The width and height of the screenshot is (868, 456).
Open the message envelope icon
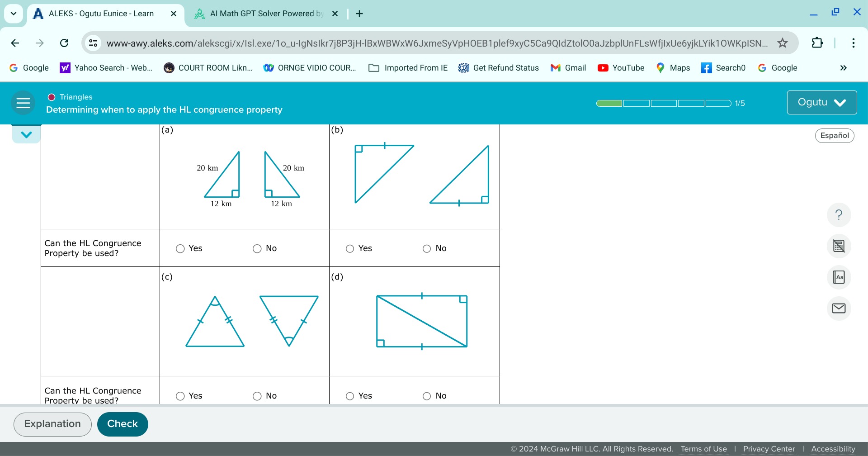click(839, 309)
